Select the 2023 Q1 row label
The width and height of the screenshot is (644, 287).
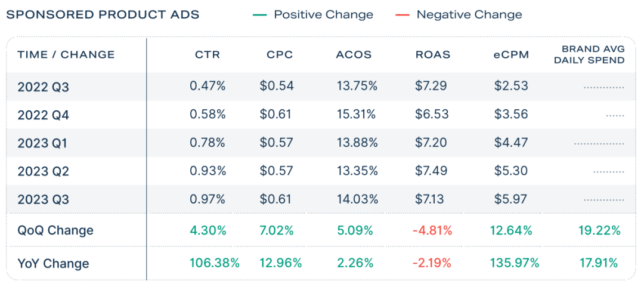(43, 143)
